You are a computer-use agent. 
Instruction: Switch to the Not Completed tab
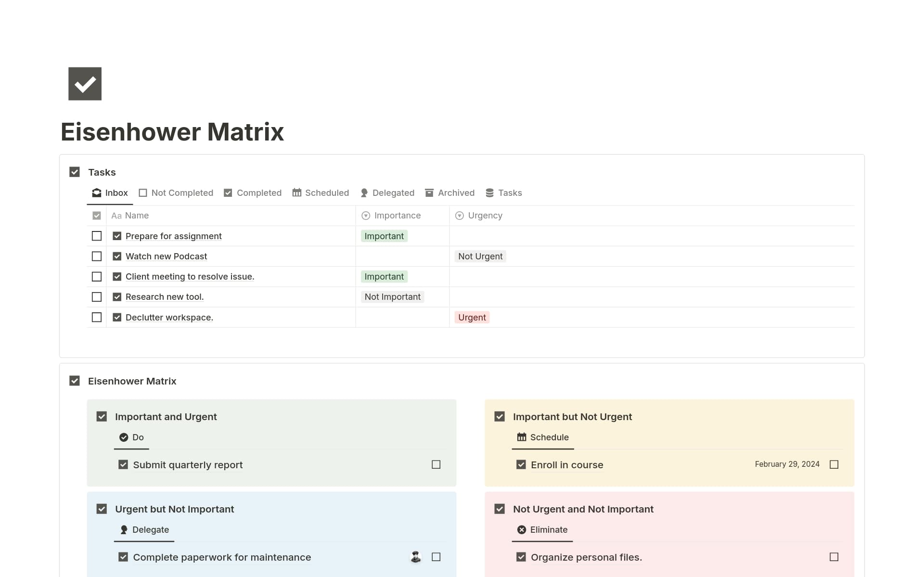[x=176, y=193]
